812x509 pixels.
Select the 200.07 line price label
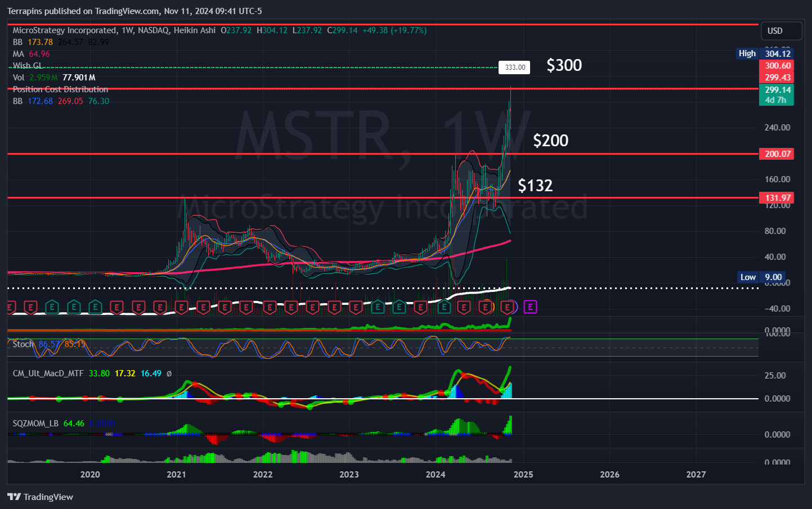point(777,154)
